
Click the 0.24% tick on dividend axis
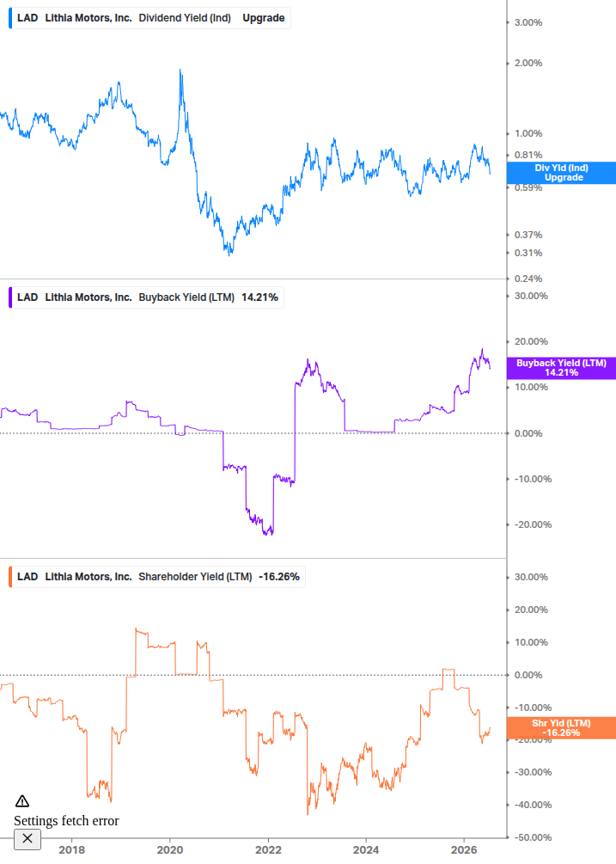click(528, 279)
